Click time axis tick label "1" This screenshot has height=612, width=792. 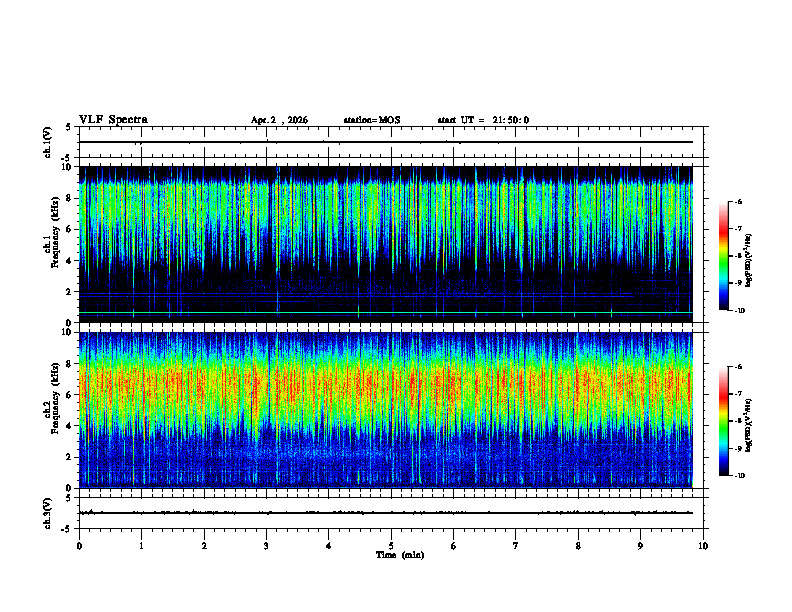pyautogui.click(x=141, y=546)
